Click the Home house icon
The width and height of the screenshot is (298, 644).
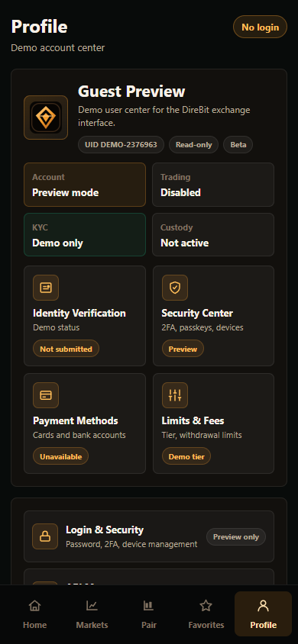(x=34, y=605)
